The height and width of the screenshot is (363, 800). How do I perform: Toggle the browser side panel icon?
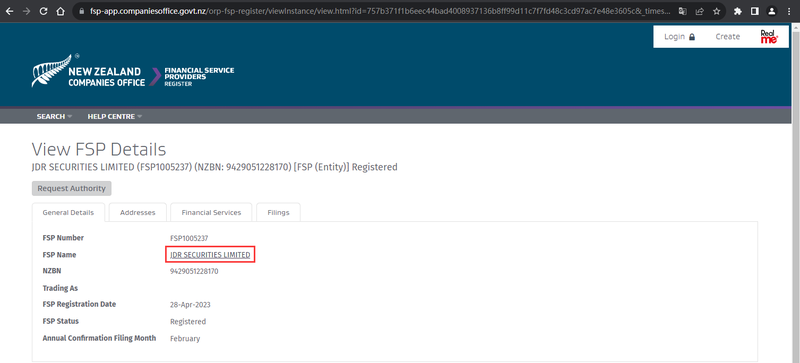(x=755, y=11)
